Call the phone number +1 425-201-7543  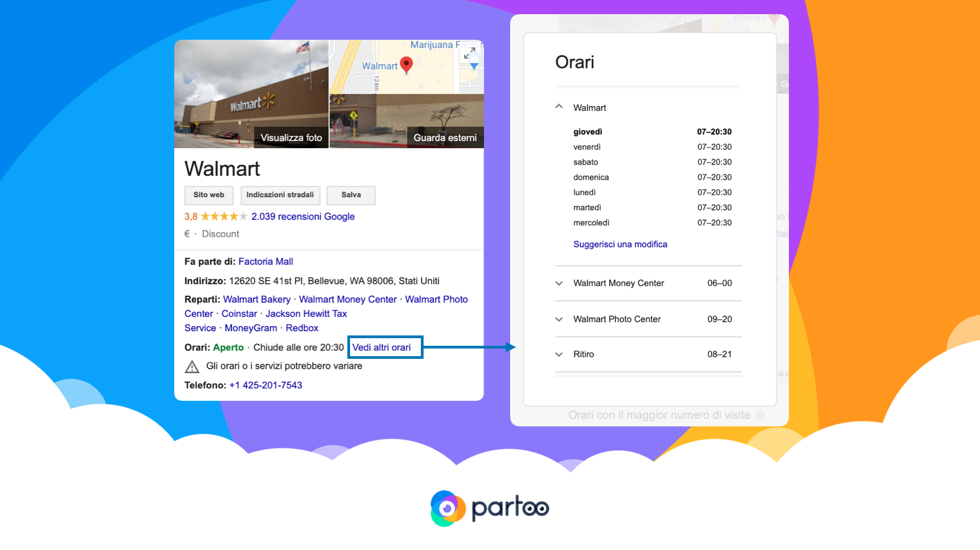coord(266,386)
